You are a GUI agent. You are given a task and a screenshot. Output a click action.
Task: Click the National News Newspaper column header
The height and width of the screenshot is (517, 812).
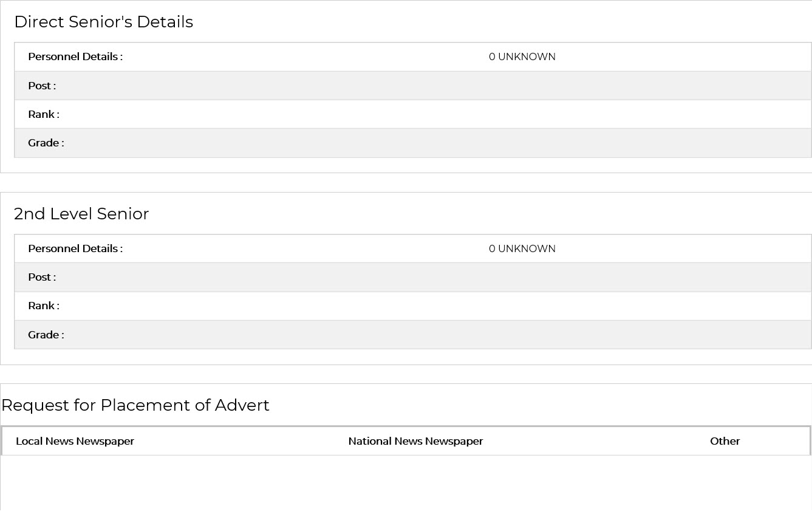pyautogui.click(x=415, y=441)
